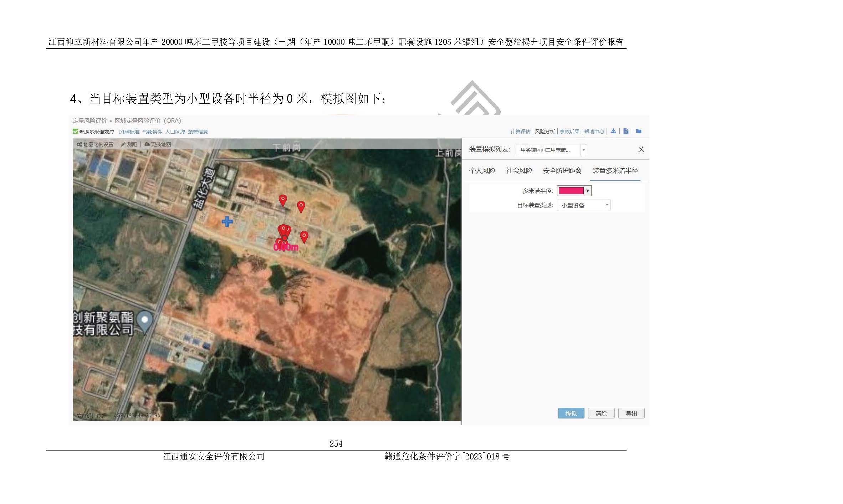The image size is (843, 504).
Task: Switch to the 安全防护距离 tab
Action: 562,171
